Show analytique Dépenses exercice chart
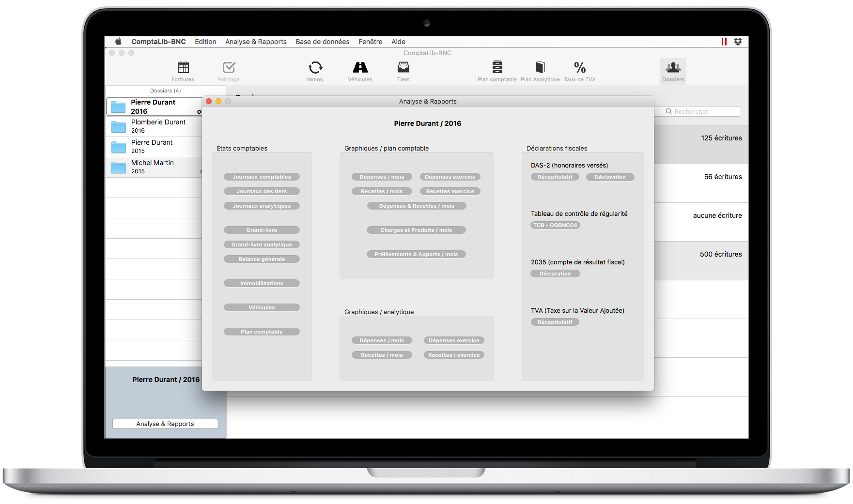Screen dimensions: 853x504 pyautogui.click(x=454, y=340)
